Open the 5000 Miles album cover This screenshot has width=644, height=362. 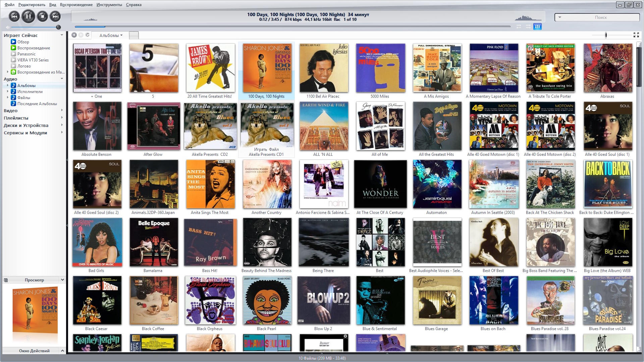click(x=380, y=68)
